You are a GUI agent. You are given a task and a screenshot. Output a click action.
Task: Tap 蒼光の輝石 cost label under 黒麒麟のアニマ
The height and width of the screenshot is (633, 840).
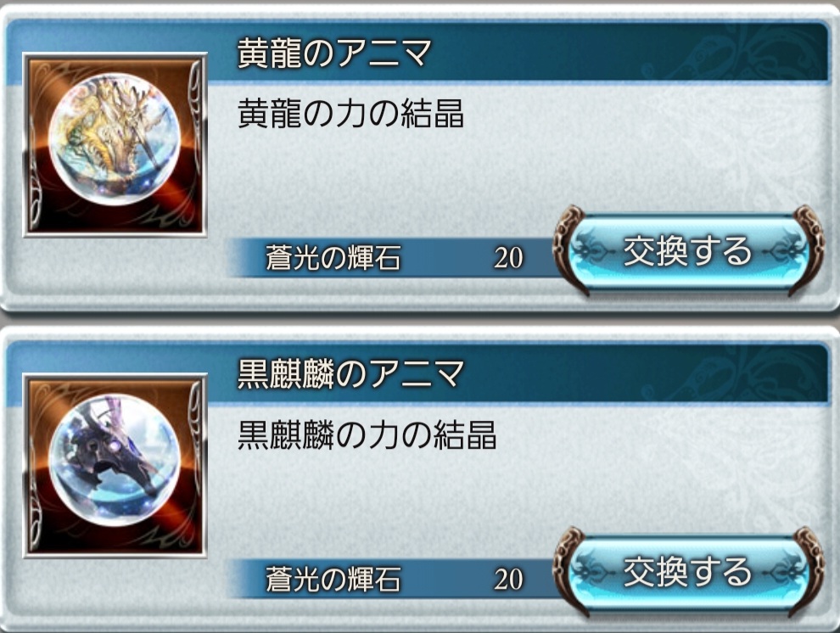333,579
